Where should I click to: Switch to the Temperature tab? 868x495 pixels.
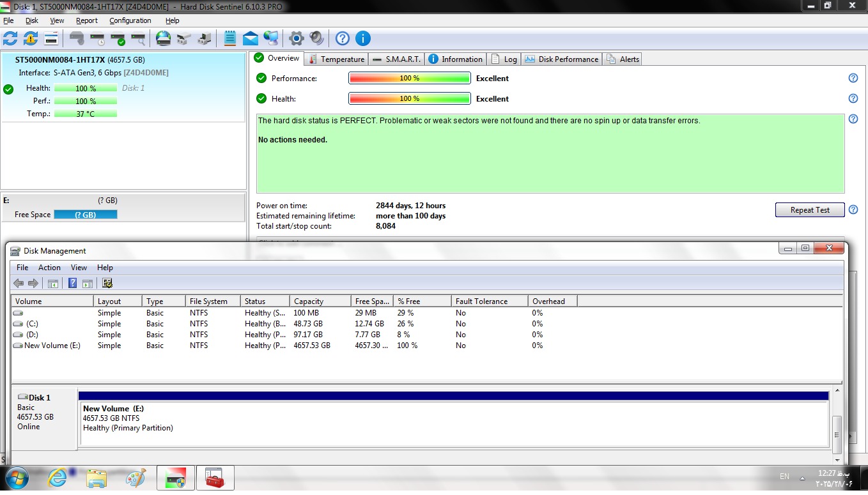[x=336, y=59]
